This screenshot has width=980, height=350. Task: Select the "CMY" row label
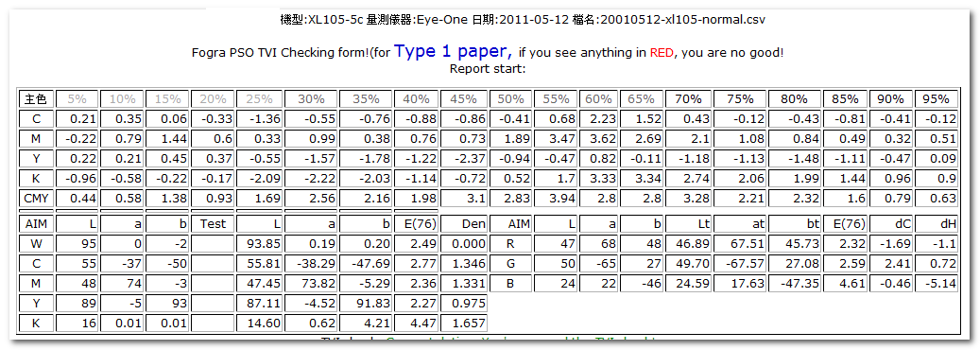[x=36, y=199]
